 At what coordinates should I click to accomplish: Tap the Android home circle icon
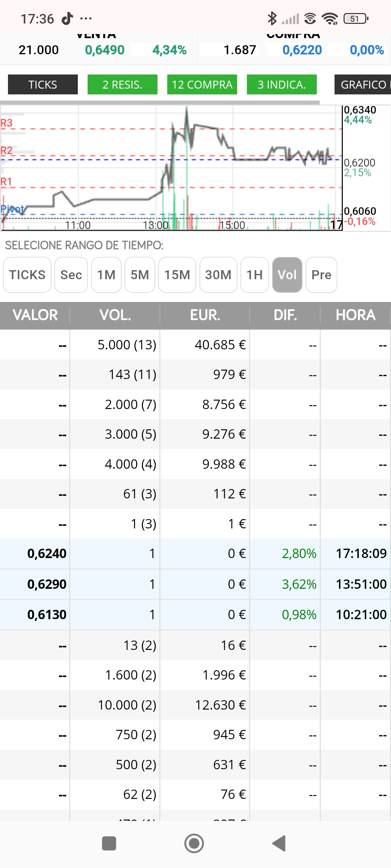coord(194,843)
